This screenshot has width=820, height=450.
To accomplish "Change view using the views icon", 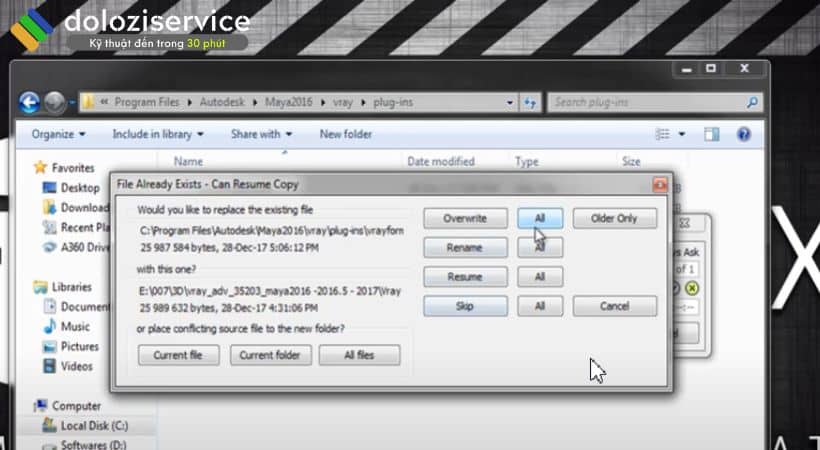I will pyautogui.click(x=662, y=134).
